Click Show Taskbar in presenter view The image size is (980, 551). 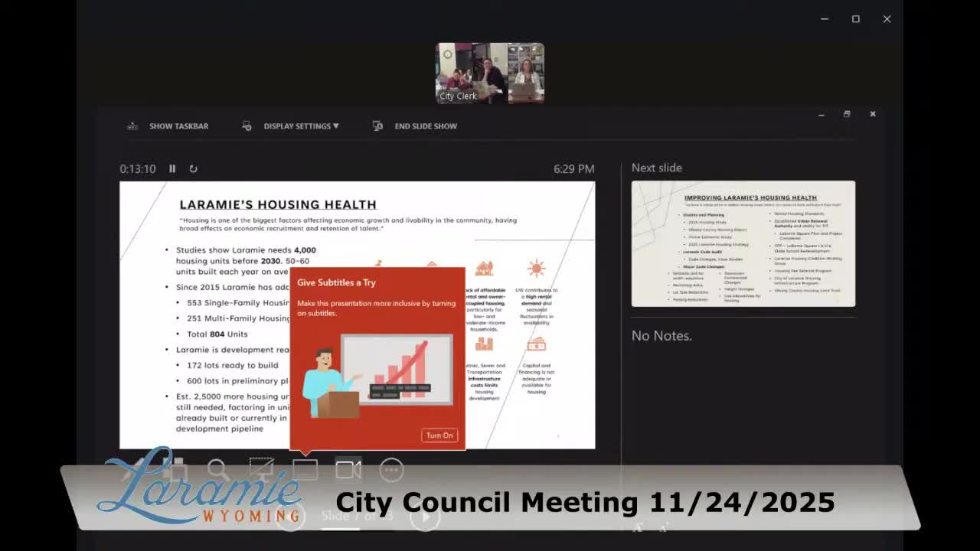[168, 126]
